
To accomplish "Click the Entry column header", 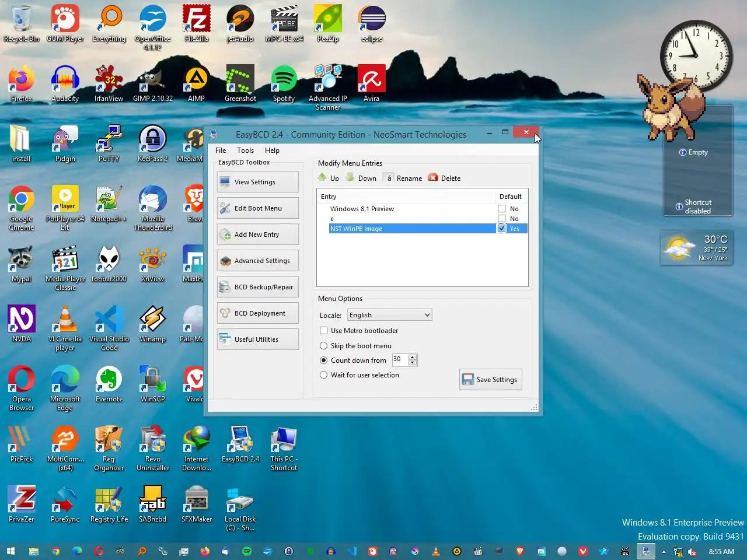I will click(x=405, y=197).
